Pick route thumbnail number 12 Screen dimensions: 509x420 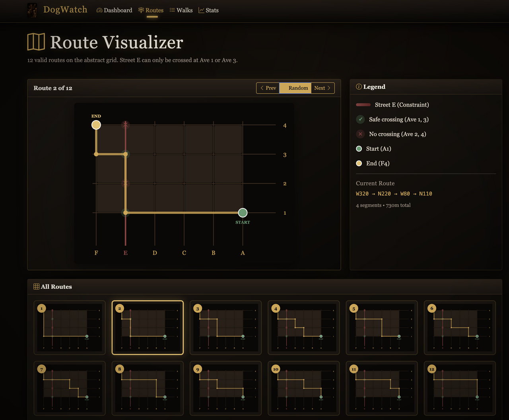(460, 388)
